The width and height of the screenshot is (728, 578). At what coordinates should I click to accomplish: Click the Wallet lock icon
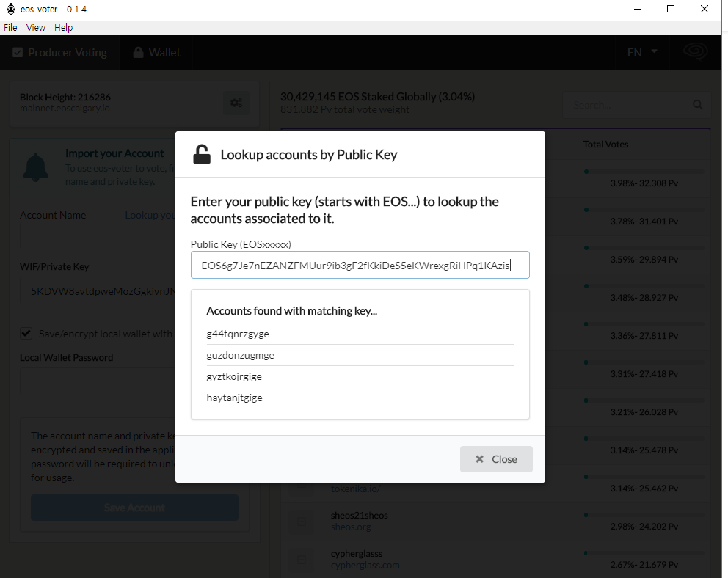click(x=138, y=52)
